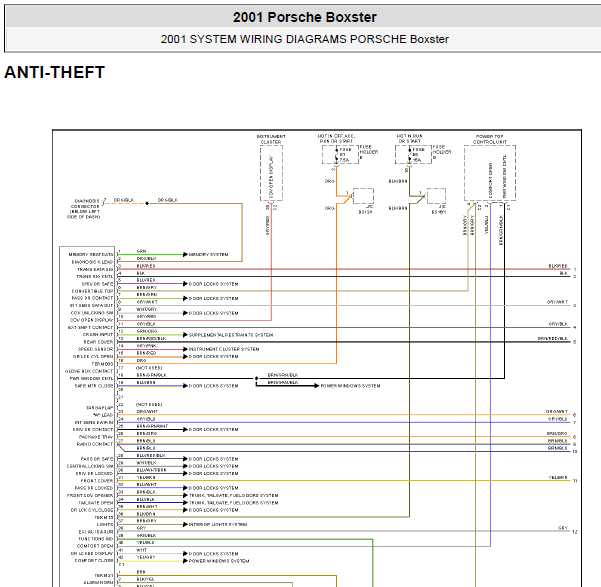Click the 'HOT IN OFF, ACC, RUN OR START' label
The height and width of the screenshot is (587, 601).
point(336,138)
